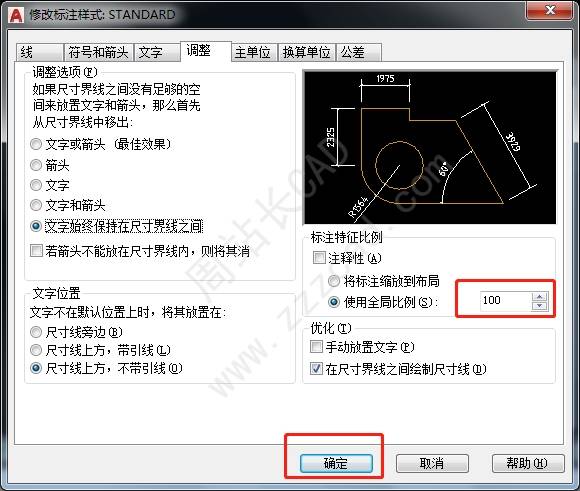Click the 确定 button
Viewport: 580px width, 491px height.
[336, 463]
